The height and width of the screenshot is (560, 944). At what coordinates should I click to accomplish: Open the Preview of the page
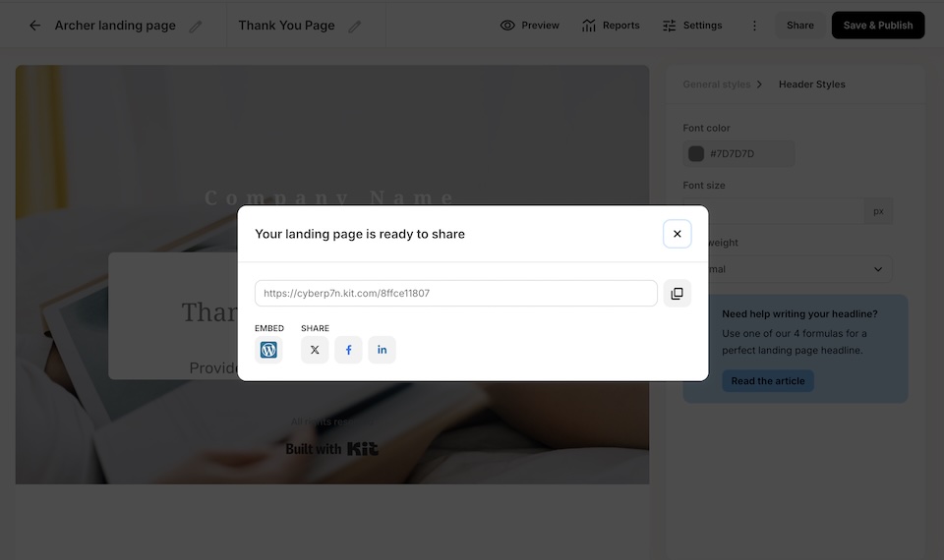(530, 26)
